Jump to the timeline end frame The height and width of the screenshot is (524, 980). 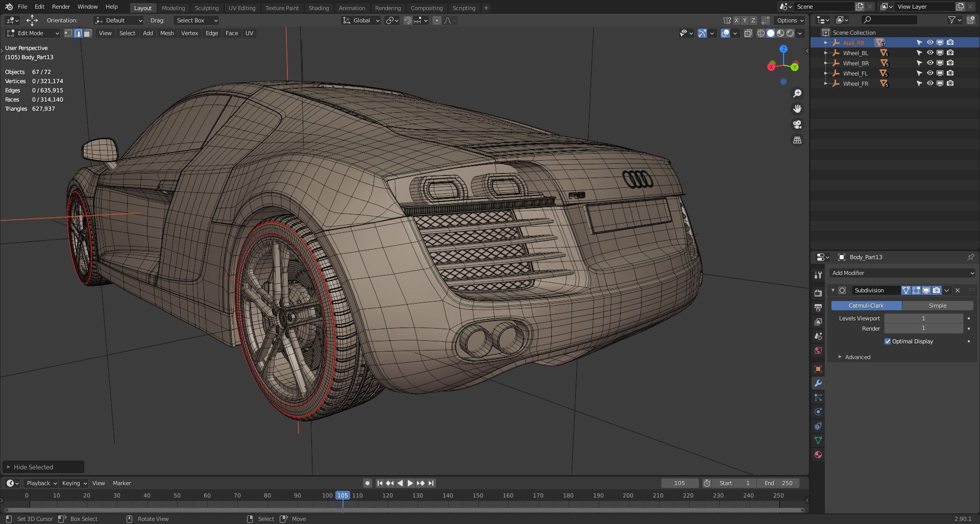click(431, 483)
